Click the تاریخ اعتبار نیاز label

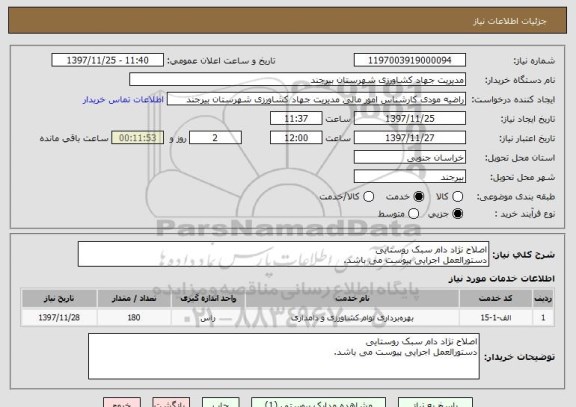pos(527,138)
